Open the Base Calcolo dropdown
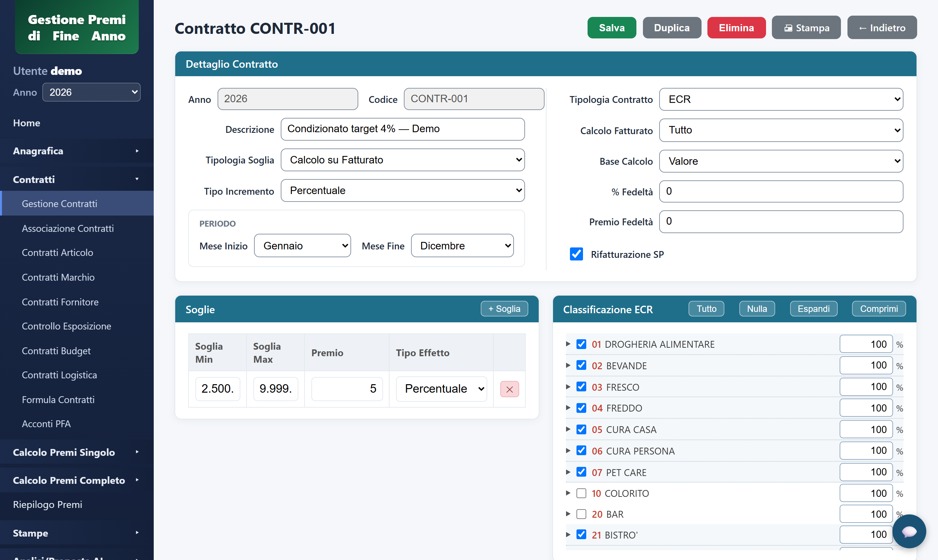Screen dimensions: 938x560 tap(781, 161)
